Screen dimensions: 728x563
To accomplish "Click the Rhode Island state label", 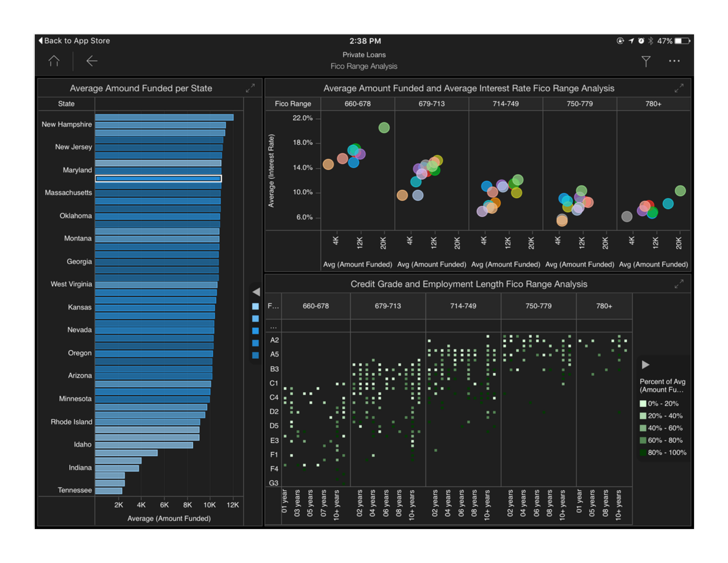I will 72,422.
